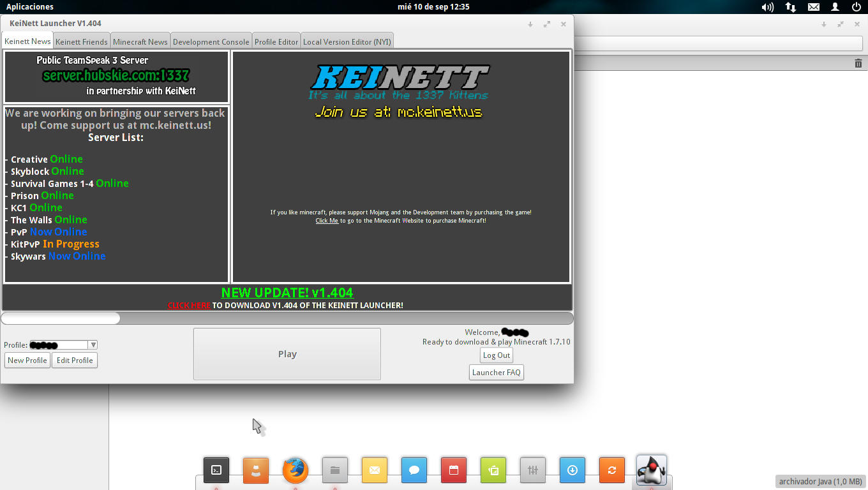The width and height of the screenshot is (868, 490).
Task: Open the blue download dock icon
Action: point(572,470)
